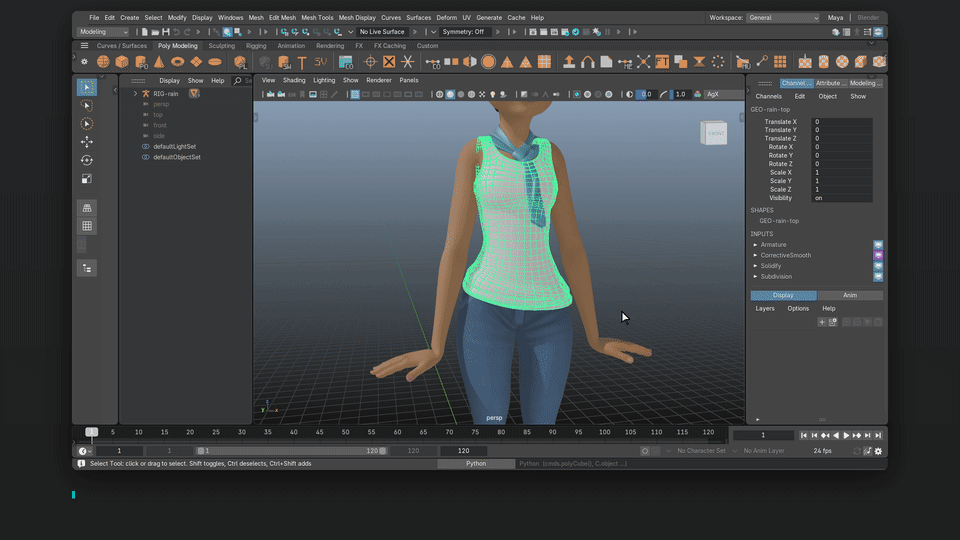Image resolution: width=960 pixels, height=540 pixels.
Task: Open the Attribute editor panel tab
Action: pos(831,83)
